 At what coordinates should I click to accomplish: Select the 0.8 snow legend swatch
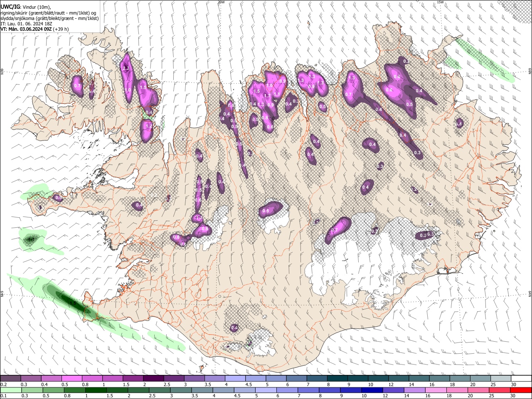click(92, 379)
